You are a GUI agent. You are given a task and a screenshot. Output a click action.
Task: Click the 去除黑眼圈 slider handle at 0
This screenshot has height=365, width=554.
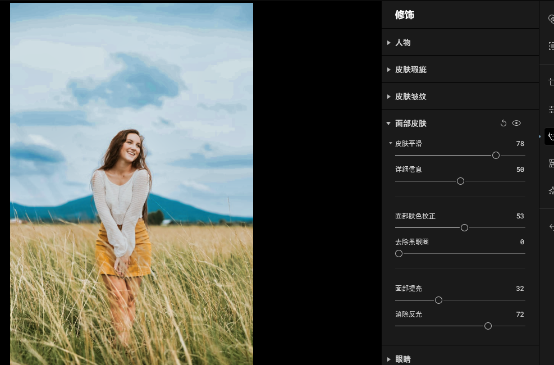[399, 254]
